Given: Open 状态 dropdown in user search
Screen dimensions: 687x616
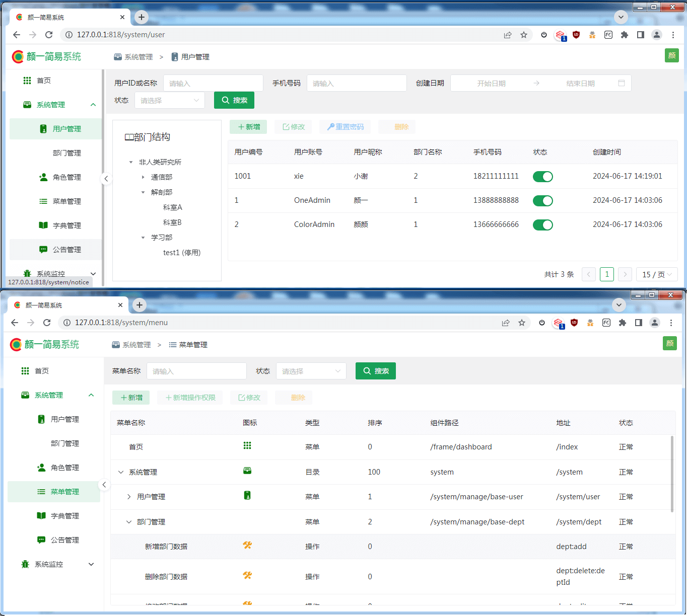Looking at the screenshot, I should [170, 100].
